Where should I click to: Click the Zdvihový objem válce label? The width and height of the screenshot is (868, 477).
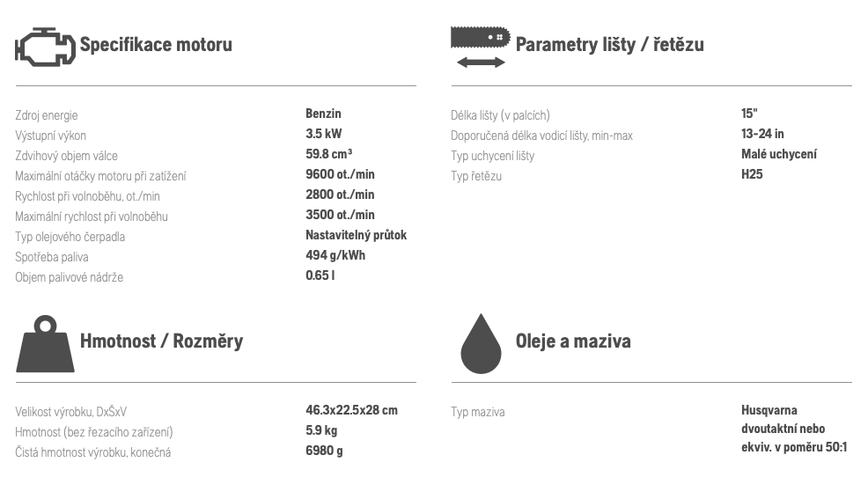[66, 156]
